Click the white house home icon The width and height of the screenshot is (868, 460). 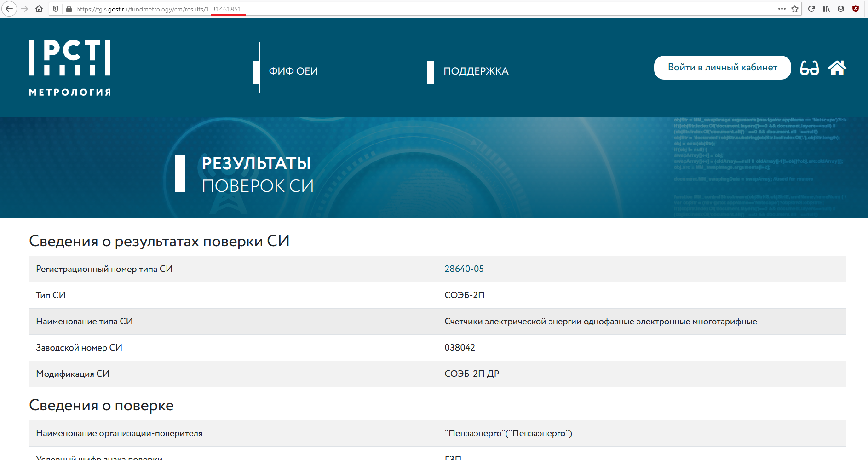(837, 68)
